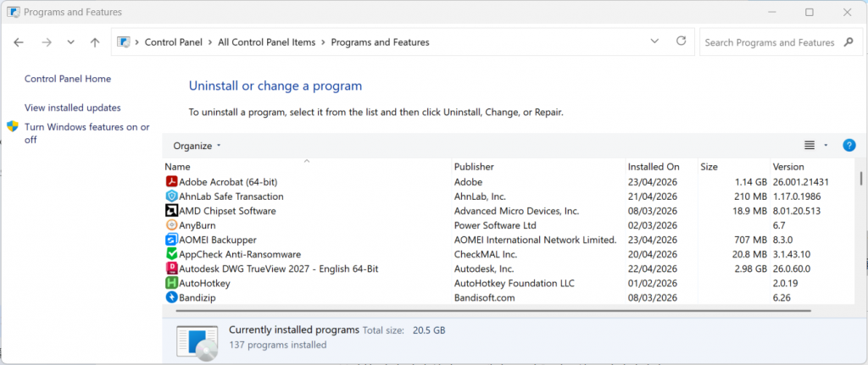Click publisher AutoHotkey Foundation LLC
The height and width of the screenshot is (365, 868).
point(514,283)
